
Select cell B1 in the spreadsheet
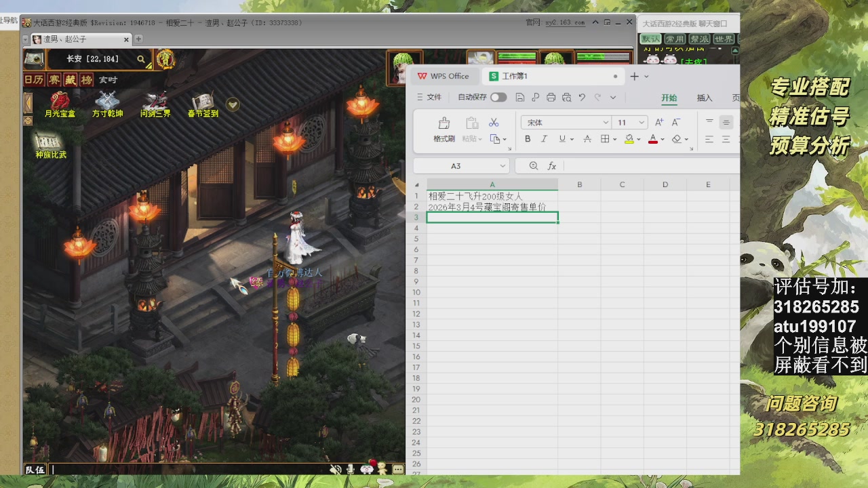coord(579,196)
